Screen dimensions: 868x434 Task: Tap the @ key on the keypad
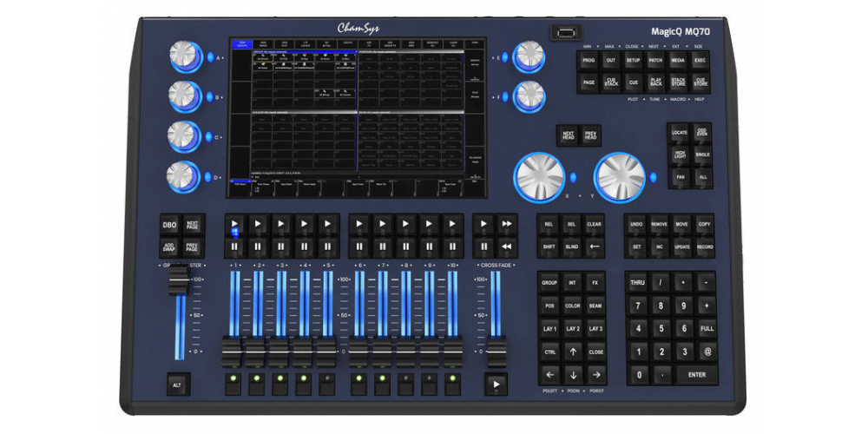(x=707, y=352)
